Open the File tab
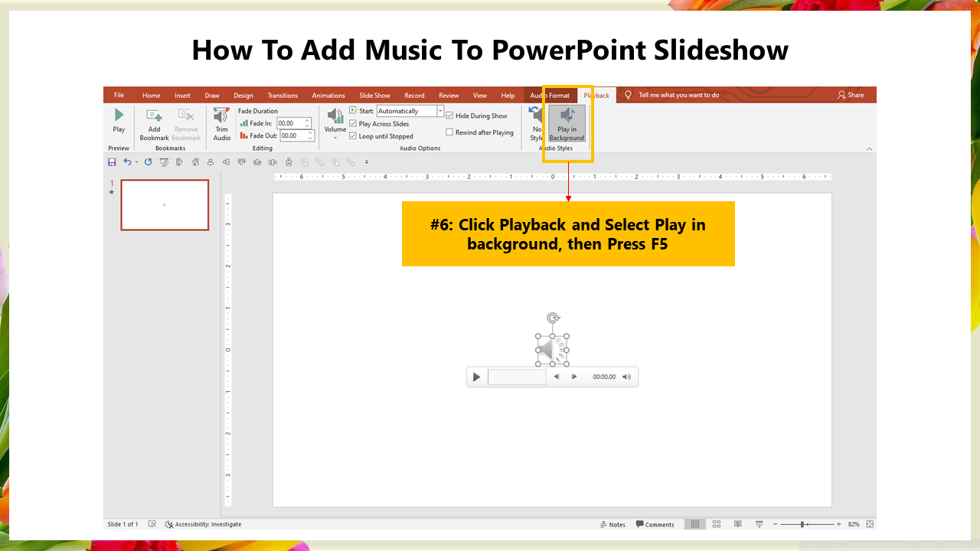 pyautogui.click(x=119, y=95)
